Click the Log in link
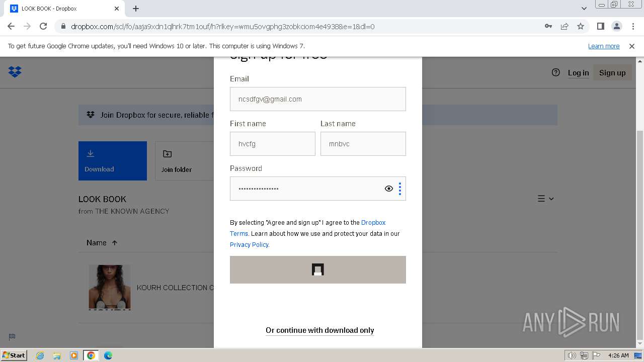 click(578, 73)
